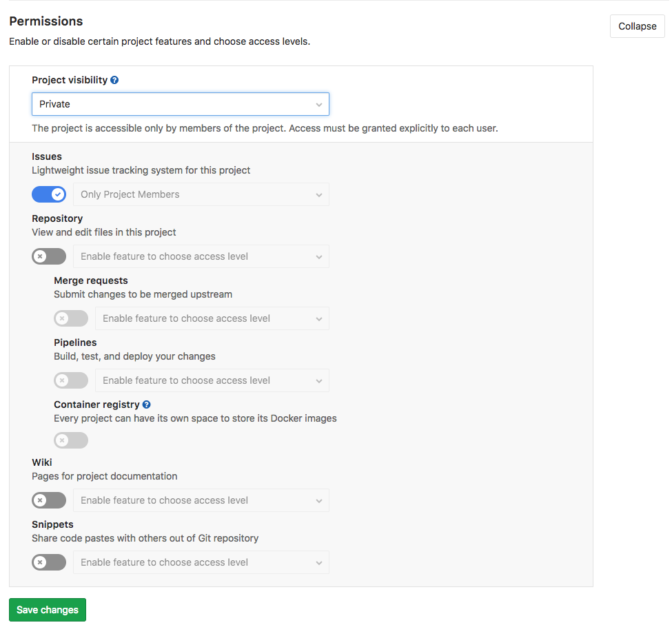
Task: Open the Repository access level dropdown
Action: point(201,256)
